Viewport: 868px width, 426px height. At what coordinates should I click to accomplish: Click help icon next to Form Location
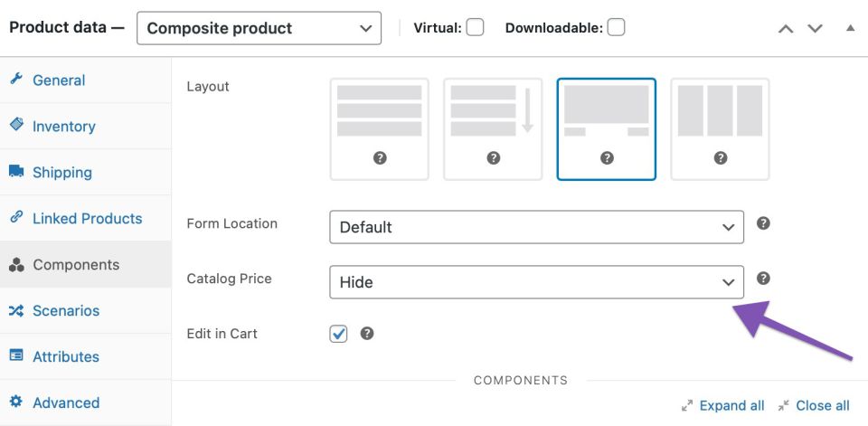[x=763, y=223]
